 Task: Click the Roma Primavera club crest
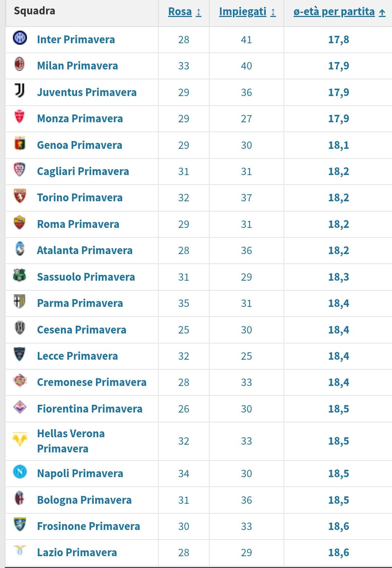[x=20, y=223]
